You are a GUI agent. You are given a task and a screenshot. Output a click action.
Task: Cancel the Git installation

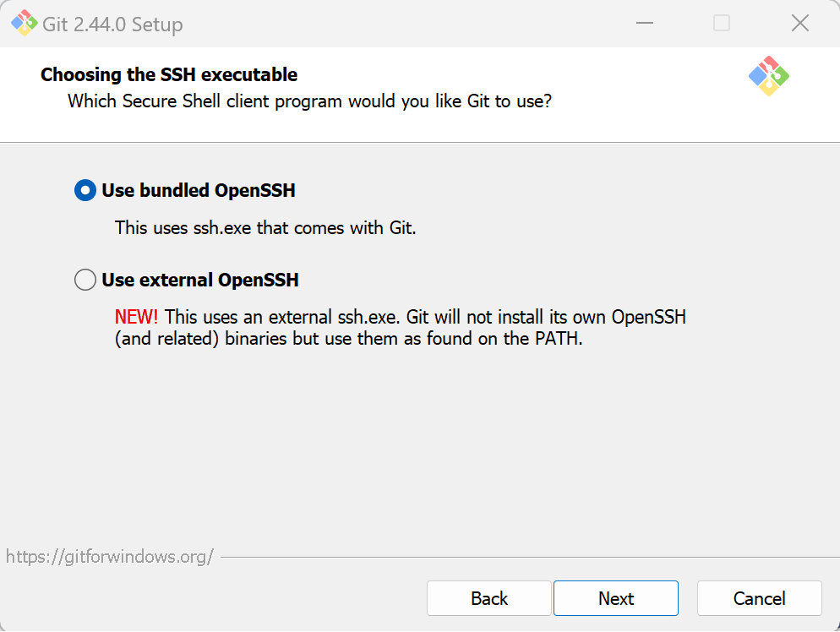tap(760, 598)
